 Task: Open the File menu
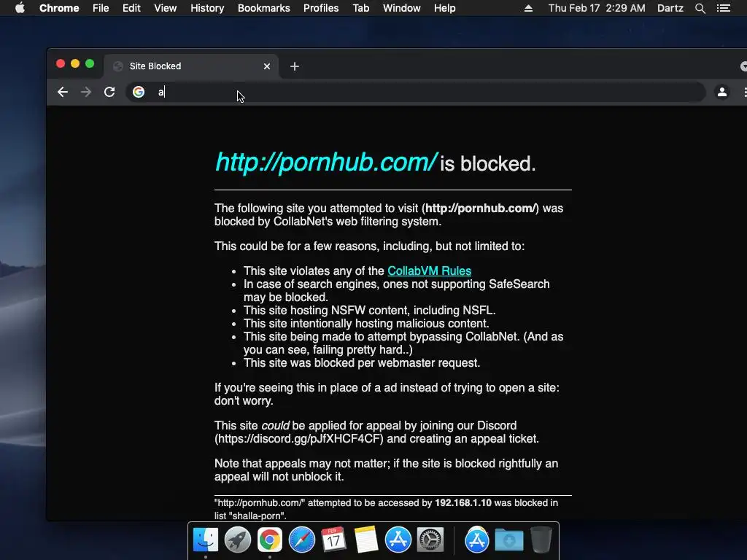(101, 8)
